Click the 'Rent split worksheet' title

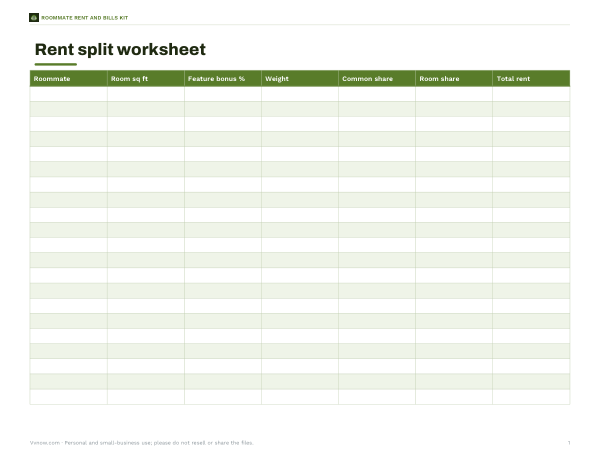pyautogui.click(x=120, y=49)
